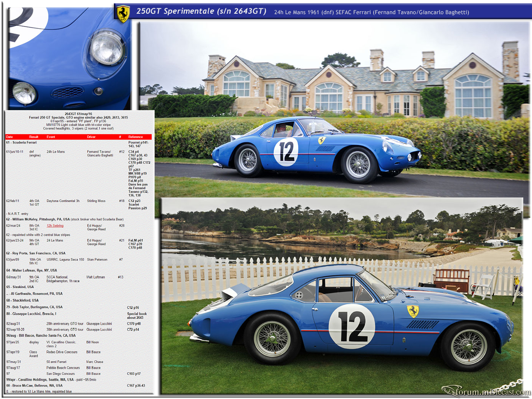Click the 'Stirling Moss' driver cell
Image resolution: width=532 pixels, height=399 pixels.
tap(96, 201)
